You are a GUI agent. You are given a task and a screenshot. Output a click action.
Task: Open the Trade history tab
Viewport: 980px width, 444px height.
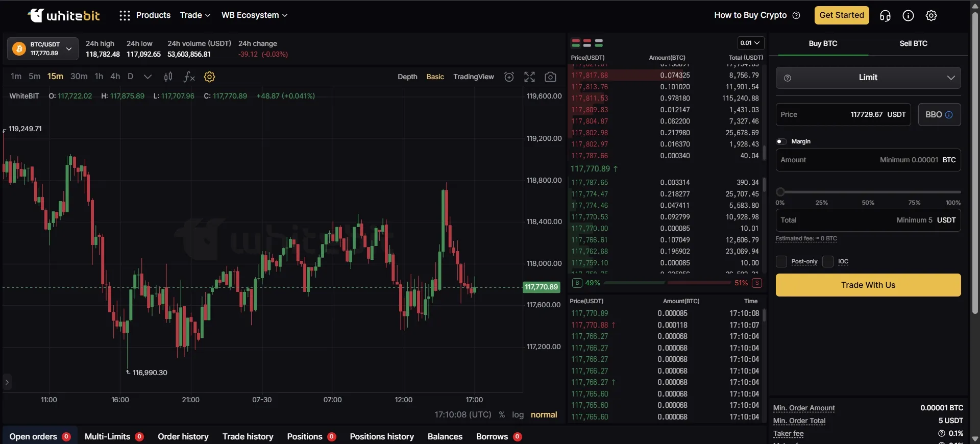[x=248, y=436]
